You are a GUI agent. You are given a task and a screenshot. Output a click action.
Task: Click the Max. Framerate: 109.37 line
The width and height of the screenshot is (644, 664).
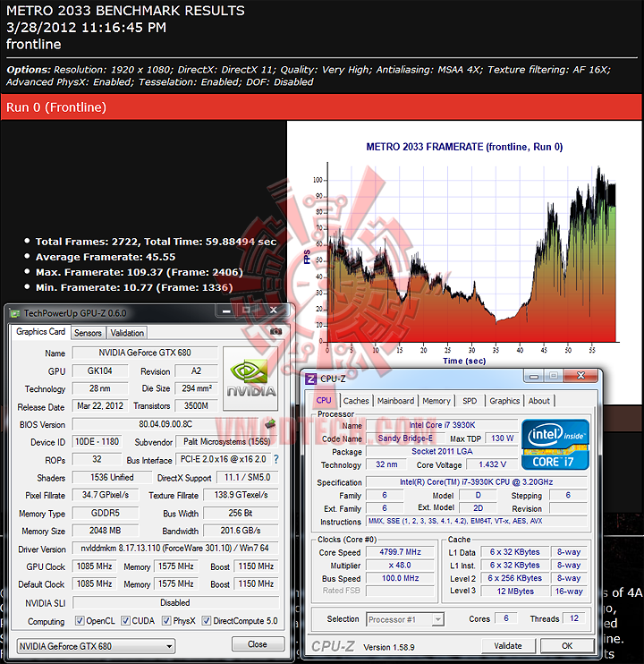(x=140, y=272)
